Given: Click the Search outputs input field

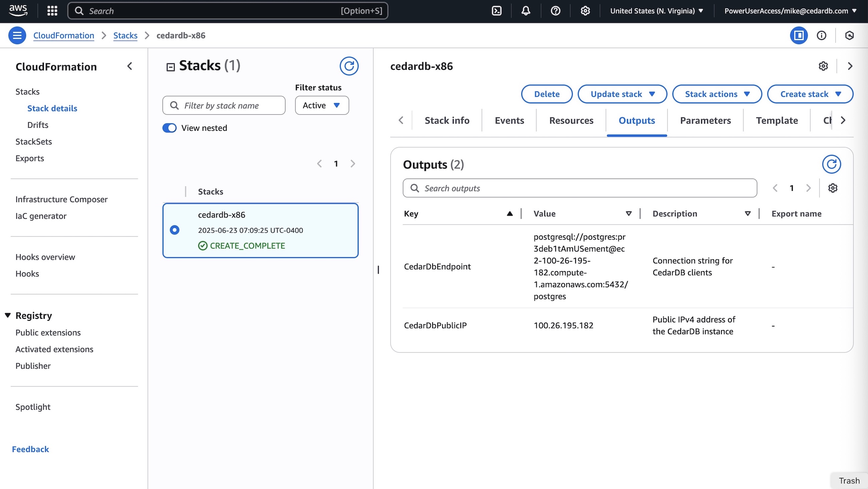Looking at the screenshot, I should [579, 188].
